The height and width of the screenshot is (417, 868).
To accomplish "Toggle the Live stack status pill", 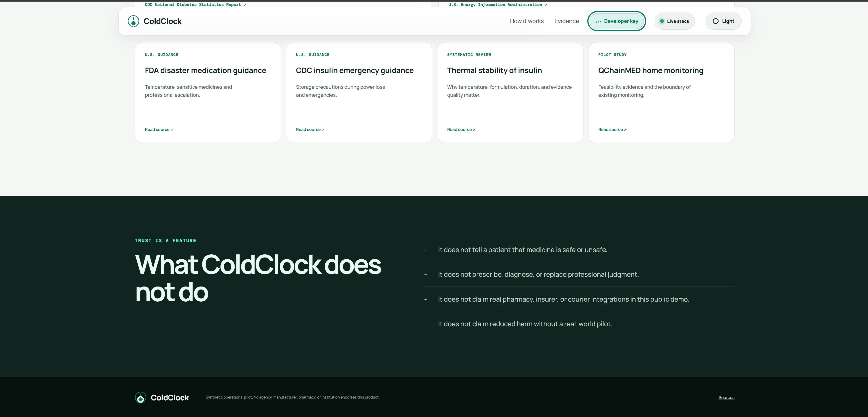I will 674,21.
